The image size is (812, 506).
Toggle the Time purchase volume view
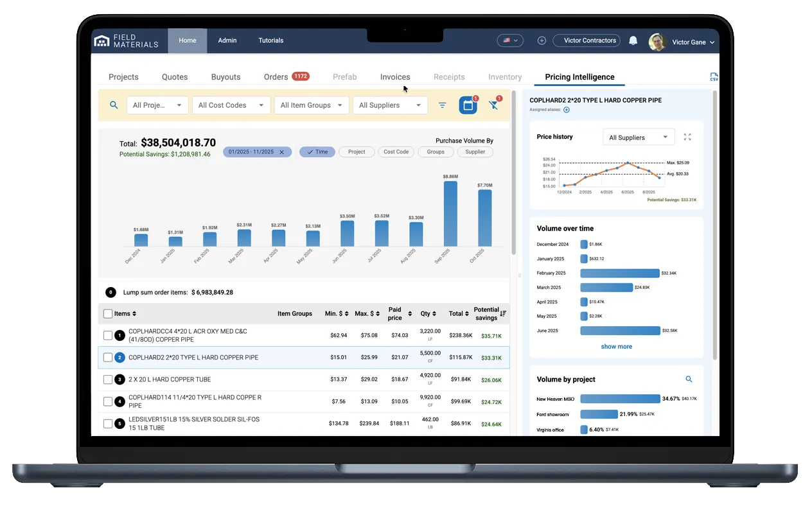pos(317,152)
